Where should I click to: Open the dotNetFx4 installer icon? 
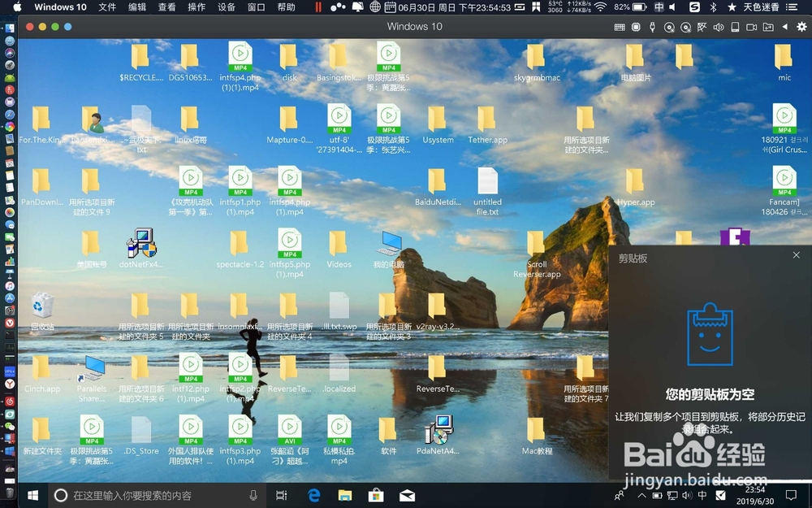(x=140, y=249)
